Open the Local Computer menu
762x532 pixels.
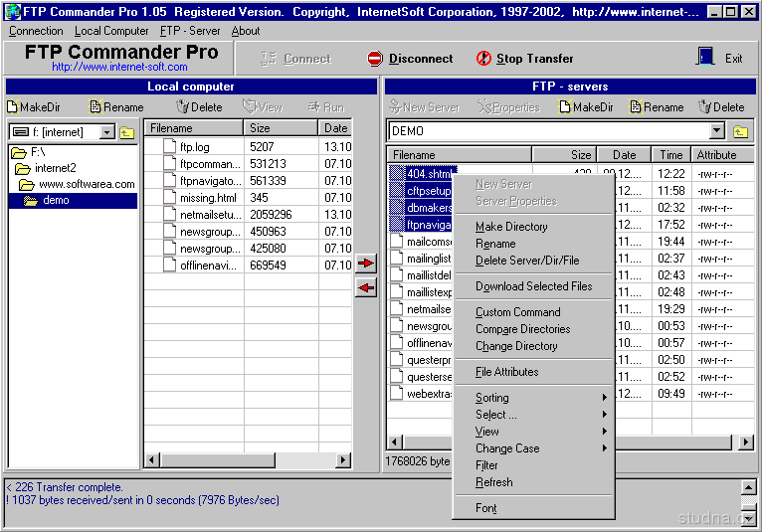[111, 31]
